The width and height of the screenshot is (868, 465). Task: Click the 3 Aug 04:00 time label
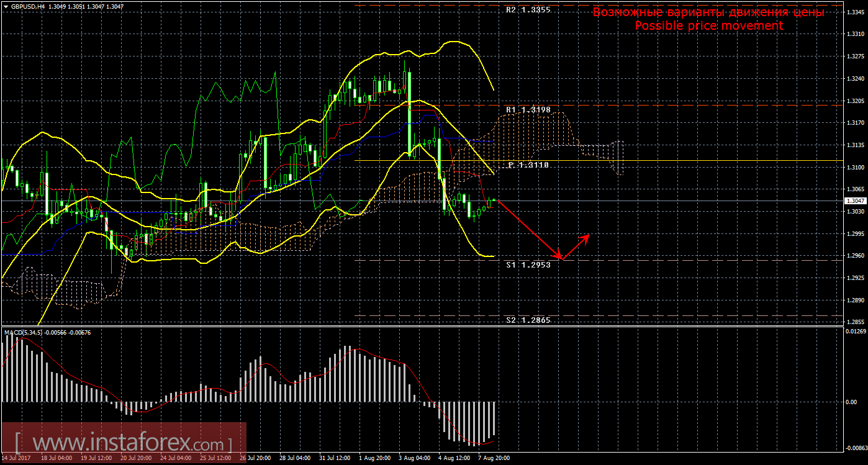415,458
